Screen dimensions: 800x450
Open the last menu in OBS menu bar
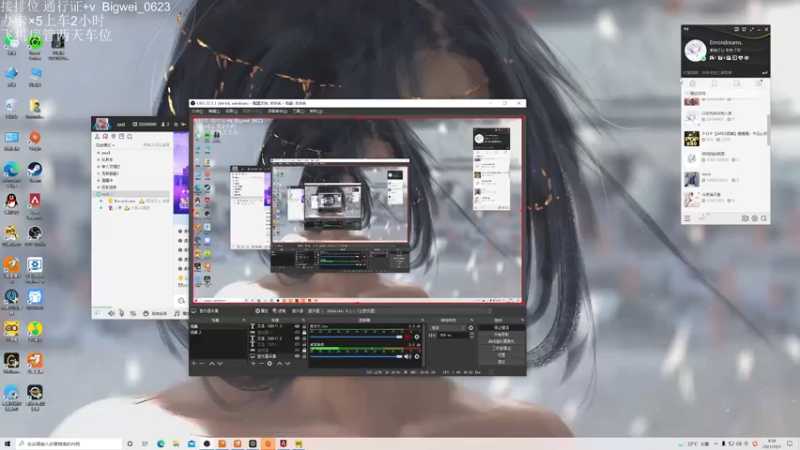click(x=316, y=111)
